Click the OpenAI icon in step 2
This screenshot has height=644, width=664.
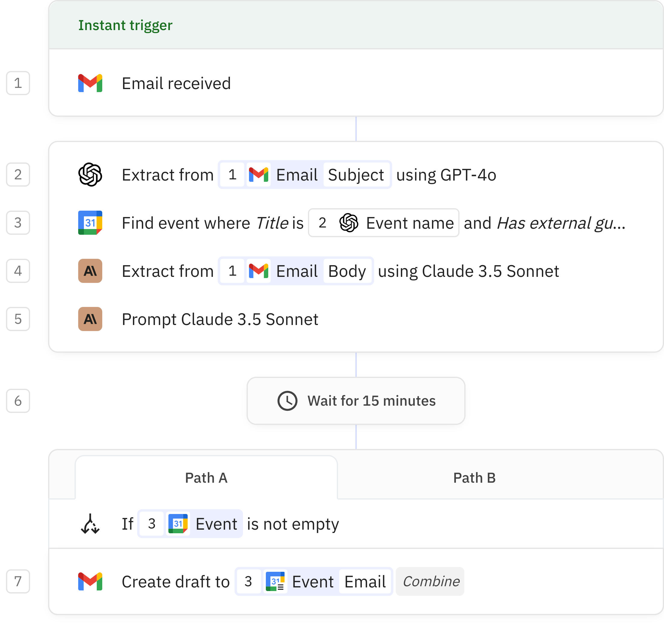[x=90, y=175]
